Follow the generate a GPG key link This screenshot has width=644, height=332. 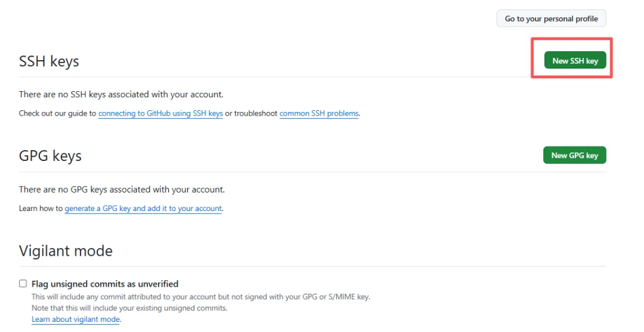pos(143,209)
